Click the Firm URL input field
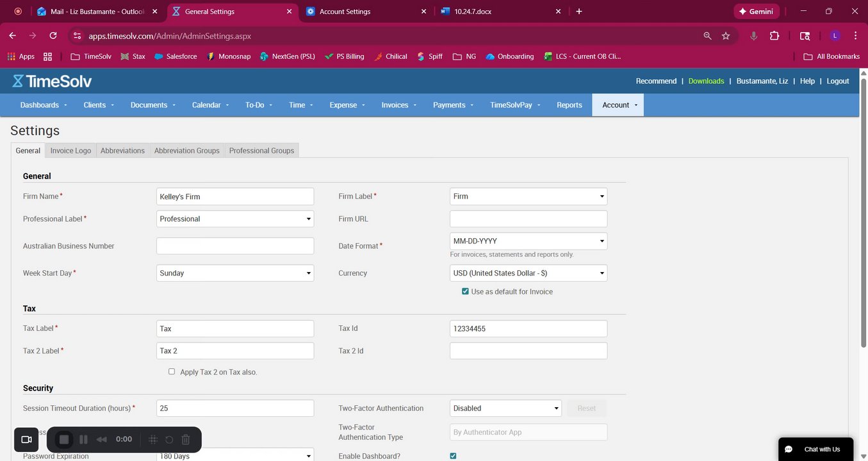 [x=528, y=219]
